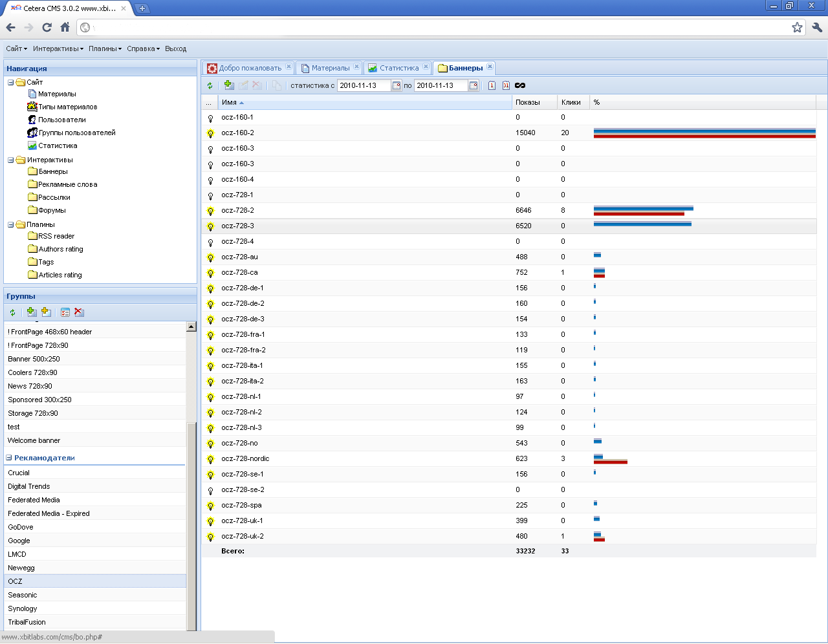Select the Newegg advertiser in groups list
828x644 pixels.
tap(21, 568)
